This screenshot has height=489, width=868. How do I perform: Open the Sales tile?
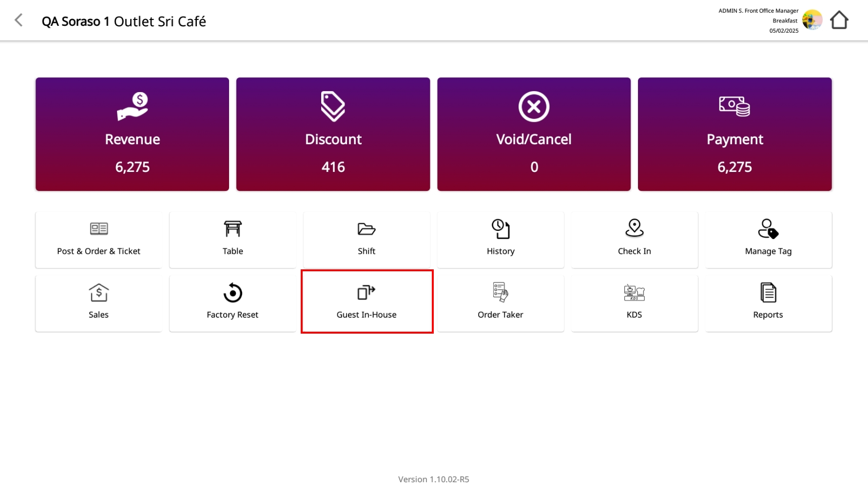[x=98, y=303]
